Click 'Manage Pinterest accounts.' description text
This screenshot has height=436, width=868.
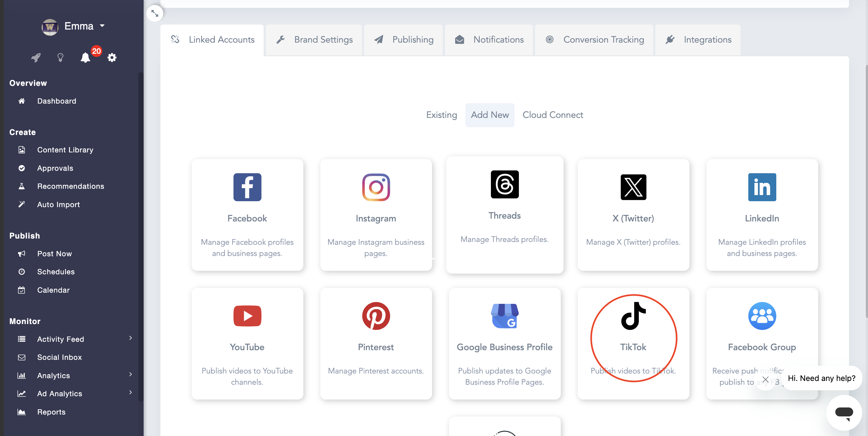(x=376, y=371)
